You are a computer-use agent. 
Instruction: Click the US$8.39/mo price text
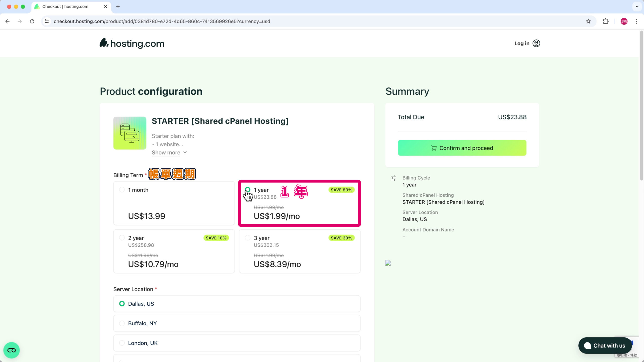click(x=277, y=264)
